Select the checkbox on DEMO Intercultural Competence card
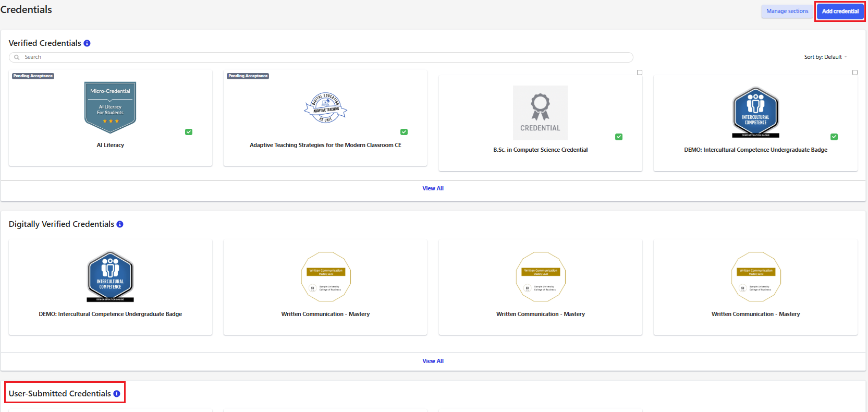The image size is (868, 412). pos(855,72)
